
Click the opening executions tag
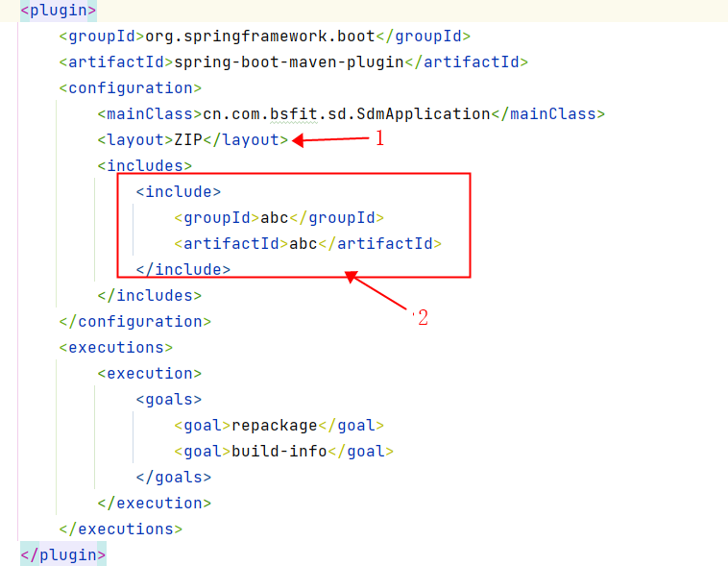(x=116, y=348)
